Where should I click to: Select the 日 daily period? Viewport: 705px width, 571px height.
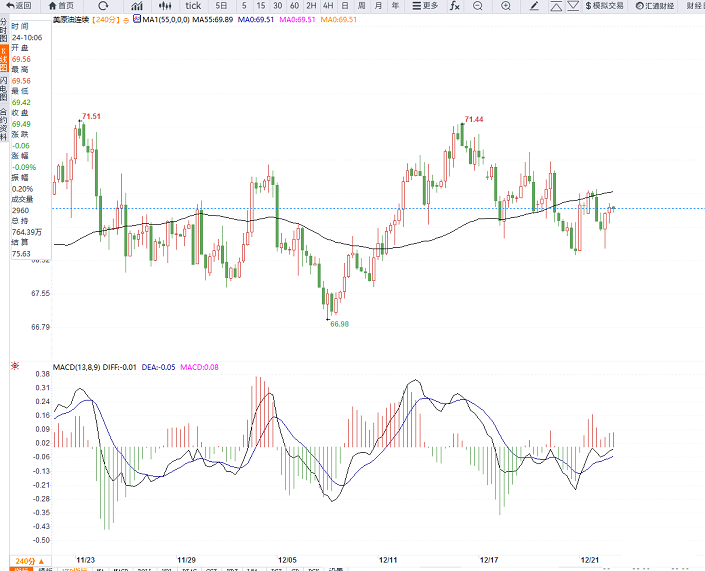345,6
